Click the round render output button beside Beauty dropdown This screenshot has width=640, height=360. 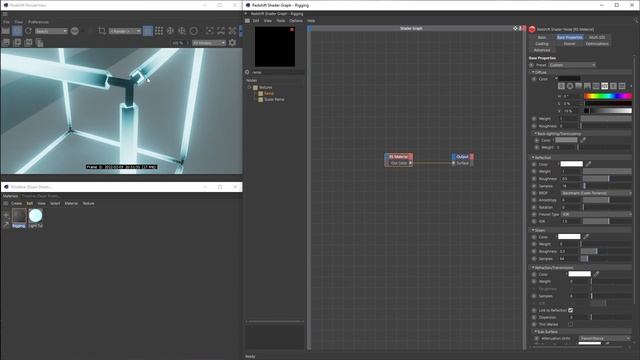tap(75, 31)
